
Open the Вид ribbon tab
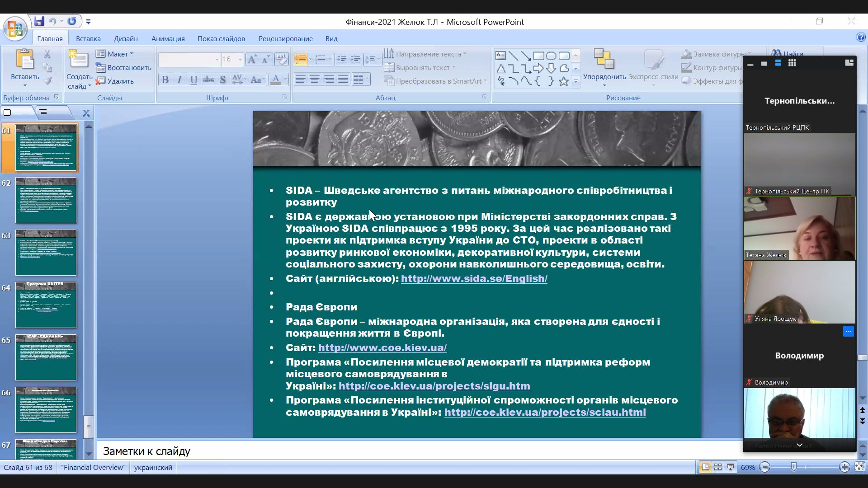pyautogui.click(x=331, y=38)
